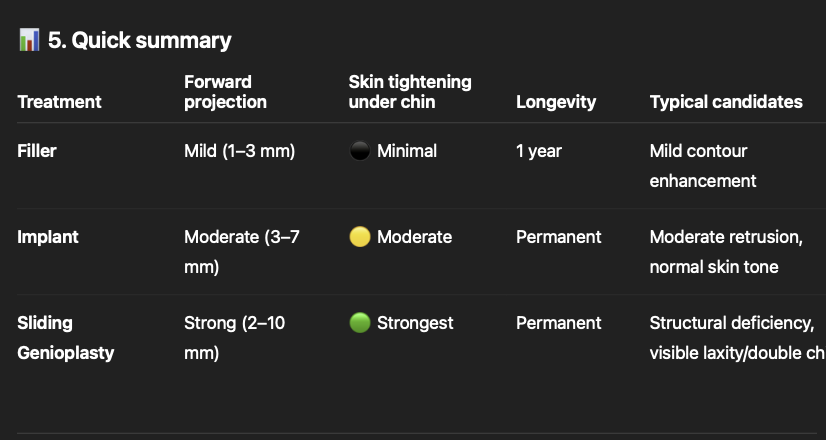This screenshot has width=826, height=440.
Task: Click the bar chart emoji in the heading
Action: 28,41
